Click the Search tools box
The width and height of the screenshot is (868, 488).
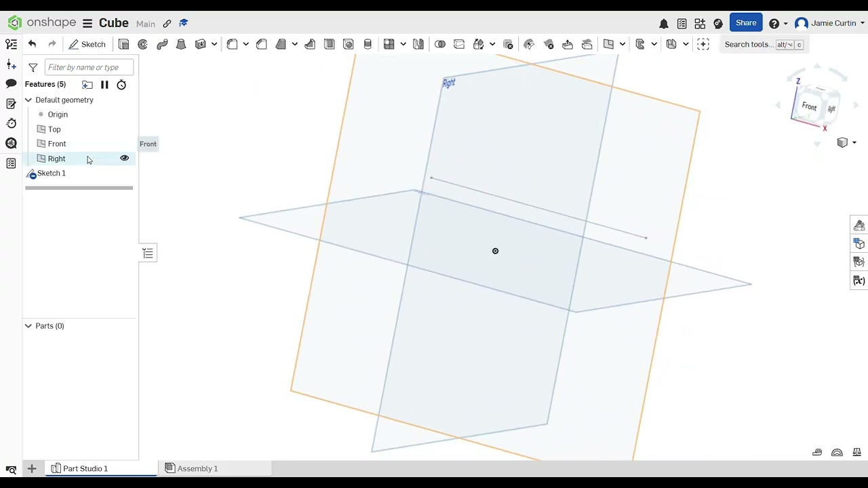[764, 44]
